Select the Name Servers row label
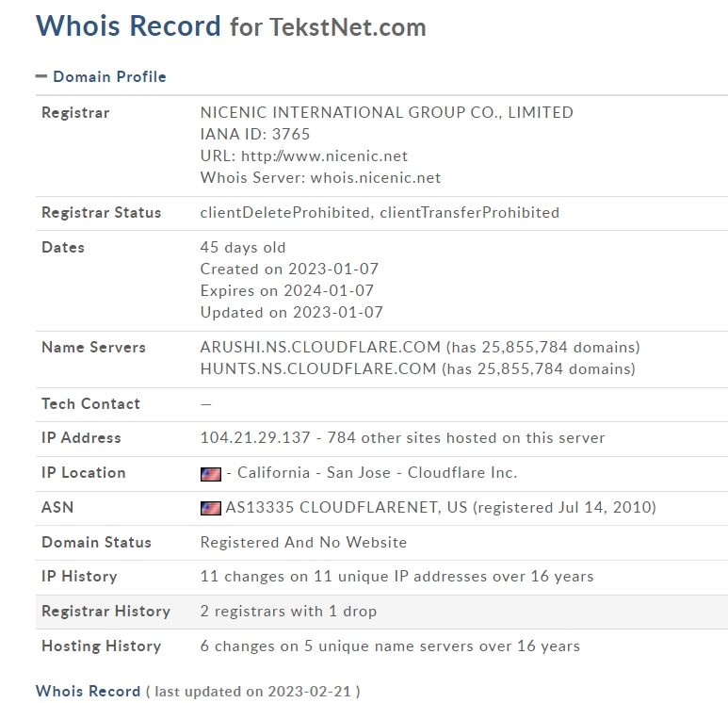 point(94,348)
